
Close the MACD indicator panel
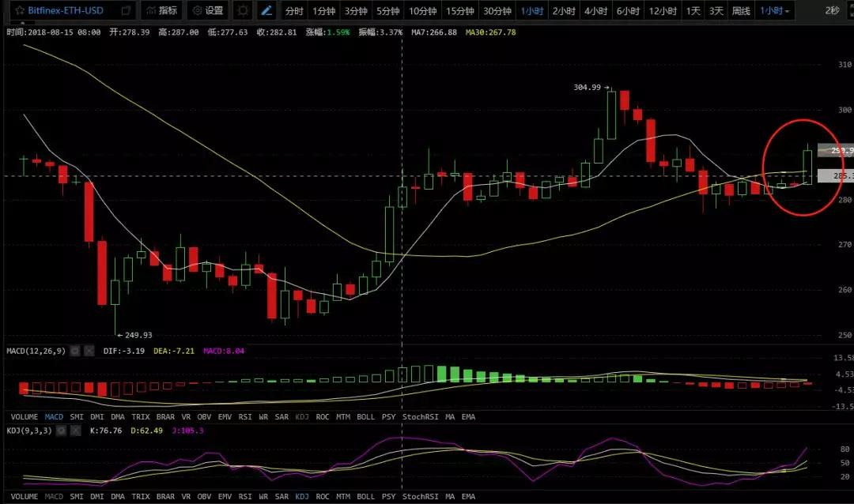89,351
